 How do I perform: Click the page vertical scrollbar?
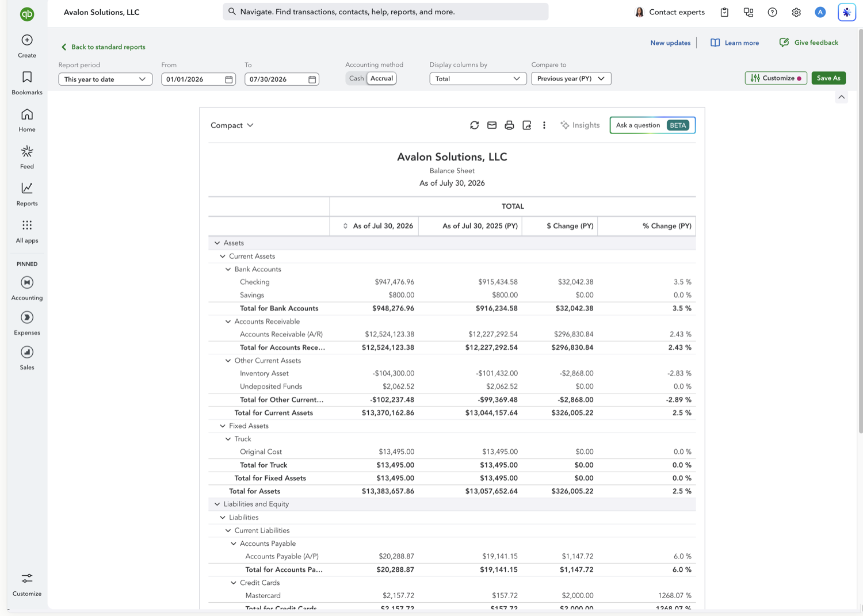click(860, 230)
